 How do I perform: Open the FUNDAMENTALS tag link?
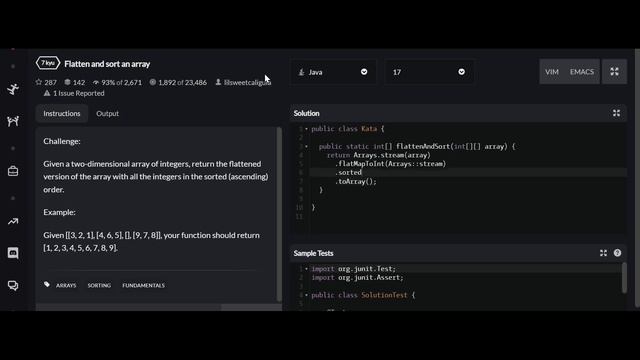(x=143, y=285)
